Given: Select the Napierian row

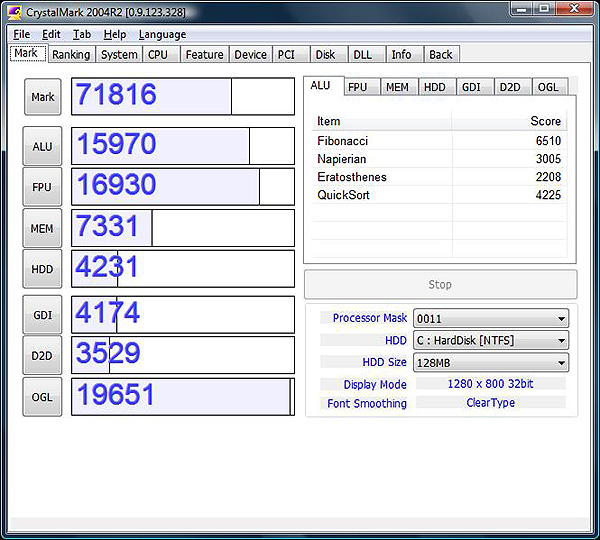Looking at the screenshot, I should click(439, 159).
